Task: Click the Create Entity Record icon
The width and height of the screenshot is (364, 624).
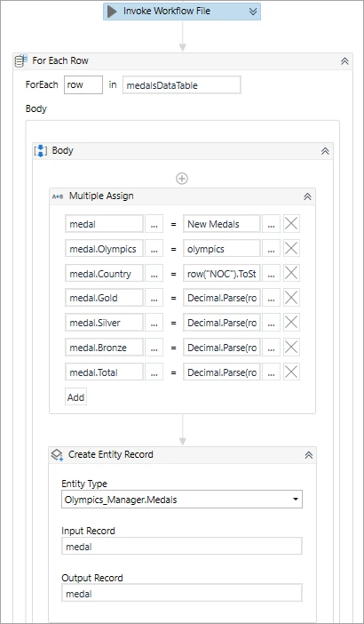Action: click(57, 455)
